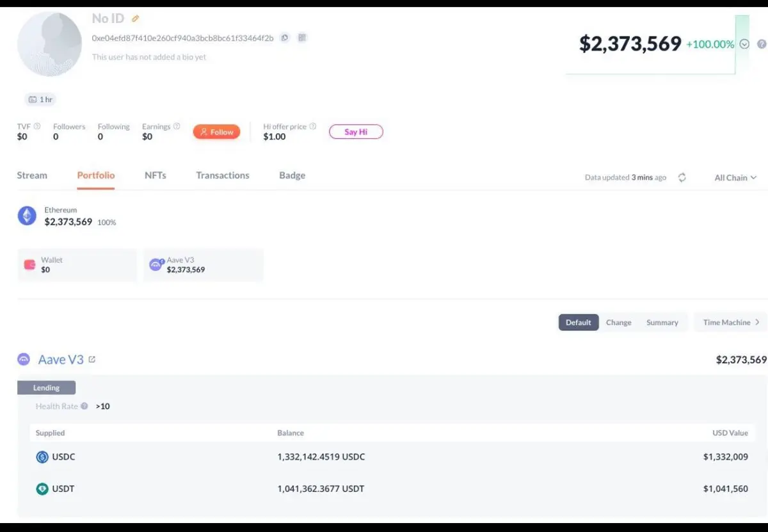
Task: Click the Say Hi button
Action: (356, 132)
